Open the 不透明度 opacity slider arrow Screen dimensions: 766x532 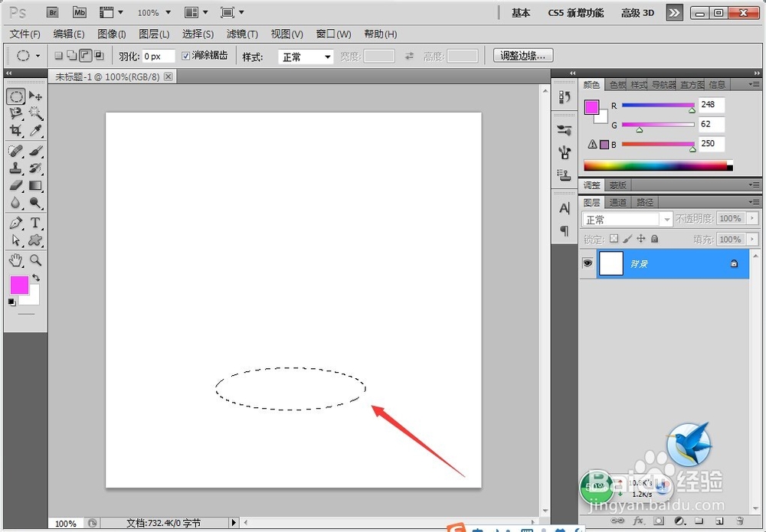752,219
